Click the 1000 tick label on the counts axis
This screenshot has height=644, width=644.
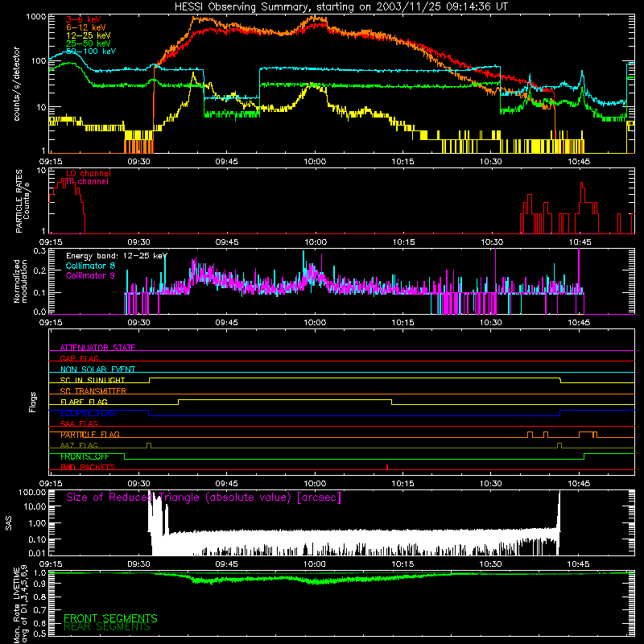[35, 17]
